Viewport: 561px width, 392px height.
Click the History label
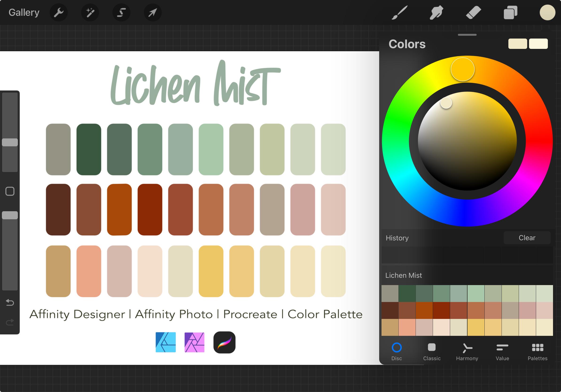click(x=397, y=238)
